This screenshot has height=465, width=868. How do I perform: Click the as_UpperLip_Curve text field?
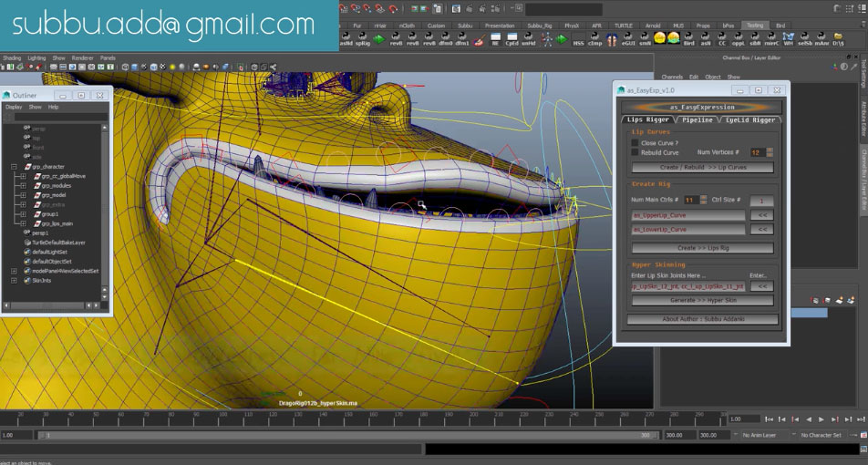click(688, 215)
